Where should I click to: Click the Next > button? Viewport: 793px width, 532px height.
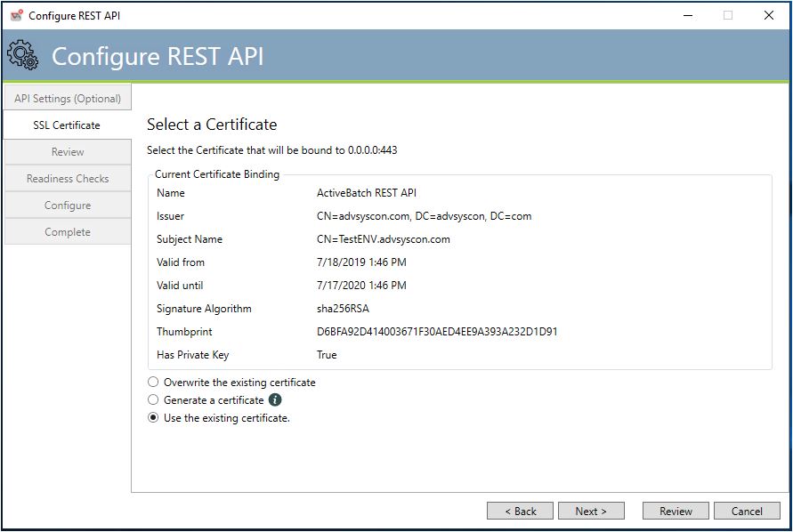(591, 511)
